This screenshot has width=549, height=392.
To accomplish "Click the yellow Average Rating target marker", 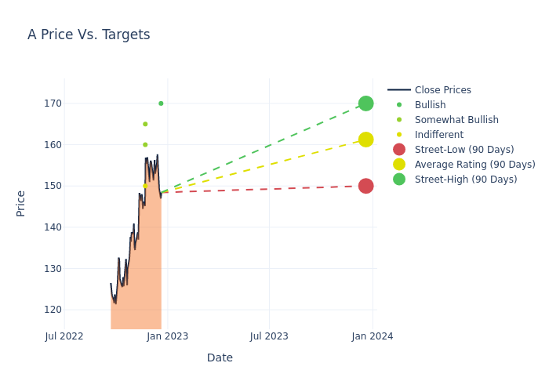I will click(365, 140).
